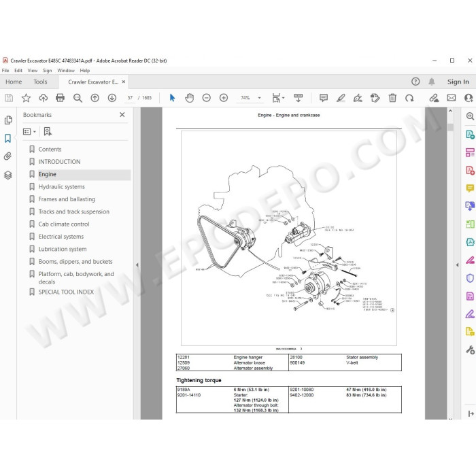Open SPECIAL TOOL INDEX bookmark
Screen dimensions: 476x476
(66, 292)
